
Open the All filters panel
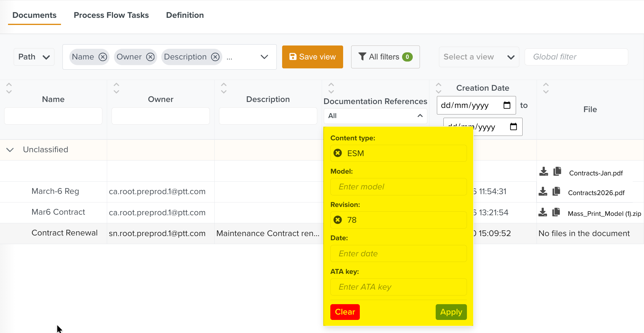click(385, 57)
